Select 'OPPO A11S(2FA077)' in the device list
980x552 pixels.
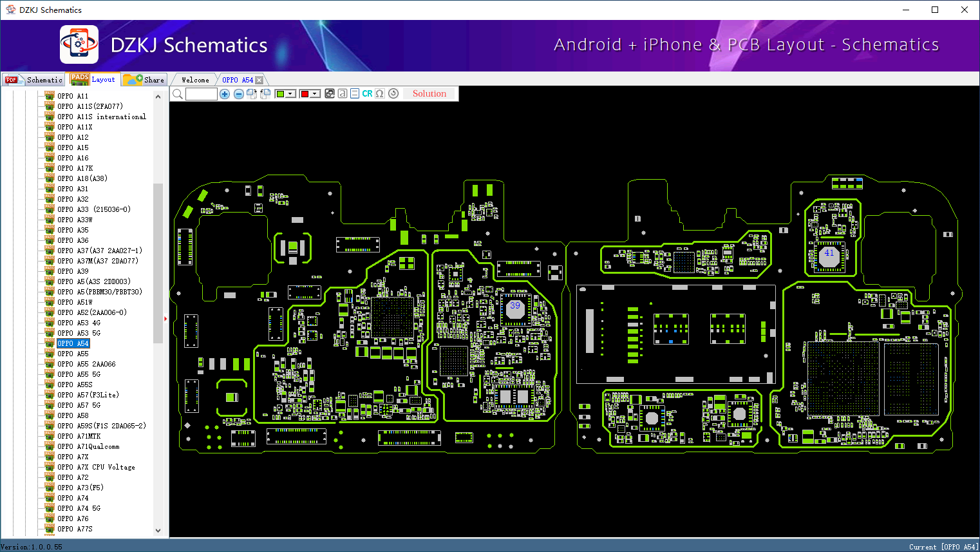click(x=90, y=106)
